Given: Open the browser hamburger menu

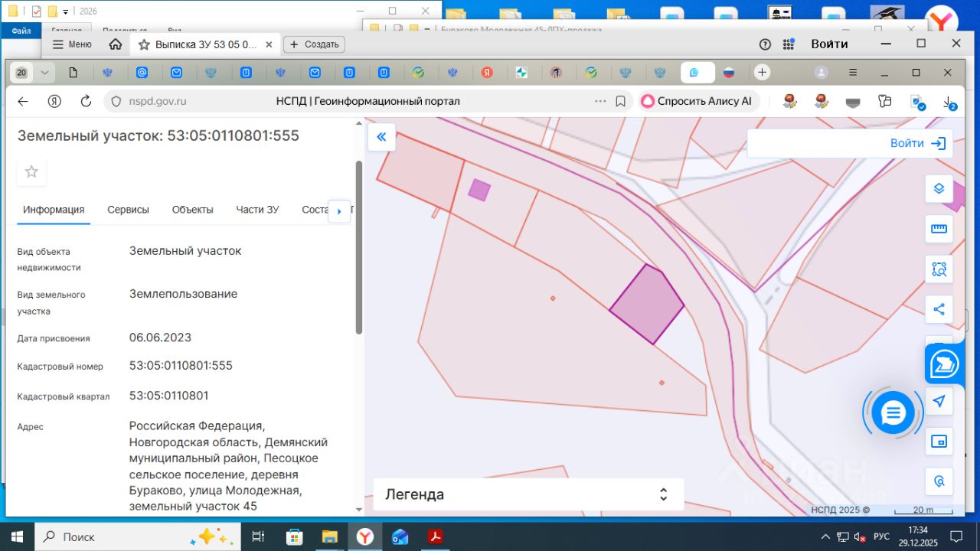Looking at the screenshot, I should (853, 73).
